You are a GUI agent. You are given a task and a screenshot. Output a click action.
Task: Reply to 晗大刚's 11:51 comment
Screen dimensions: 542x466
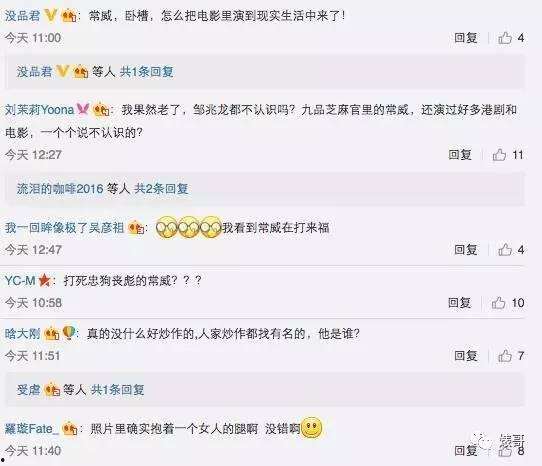(x=466, y=356)
